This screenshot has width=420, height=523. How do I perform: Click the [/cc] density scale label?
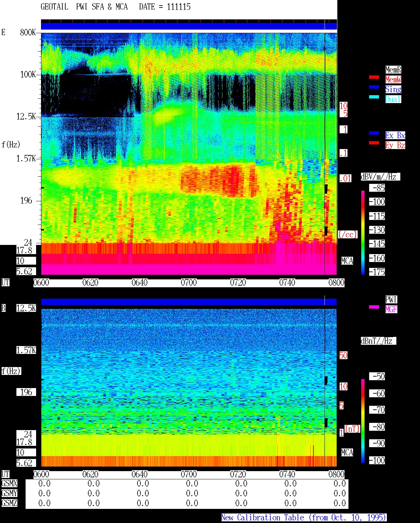pyautogui.click(x=347, y=234)
